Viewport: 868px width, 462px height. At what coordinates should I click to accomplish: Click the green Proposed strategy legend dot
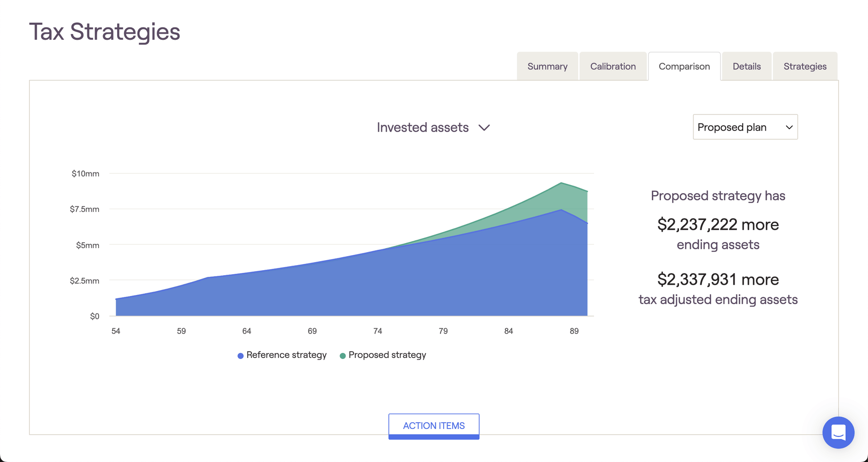(x=343, y=356)
